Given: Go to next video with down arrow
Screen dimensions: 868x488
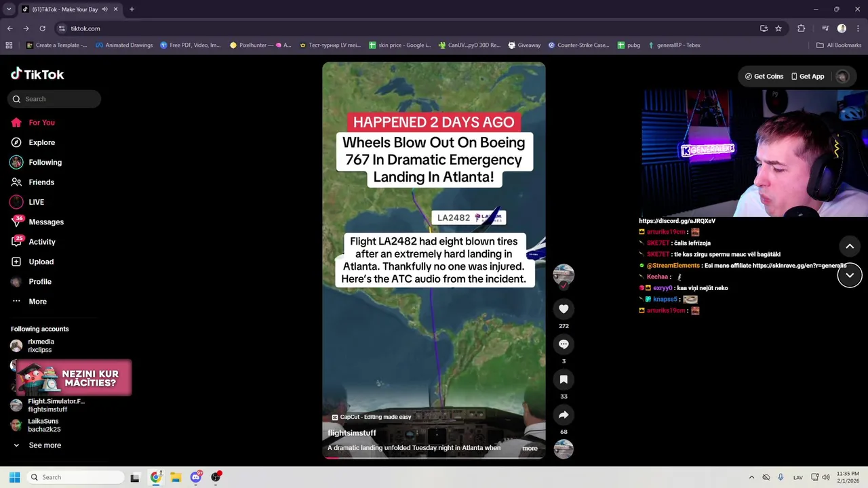Looking at the screenshot, I should coord(850,275).
